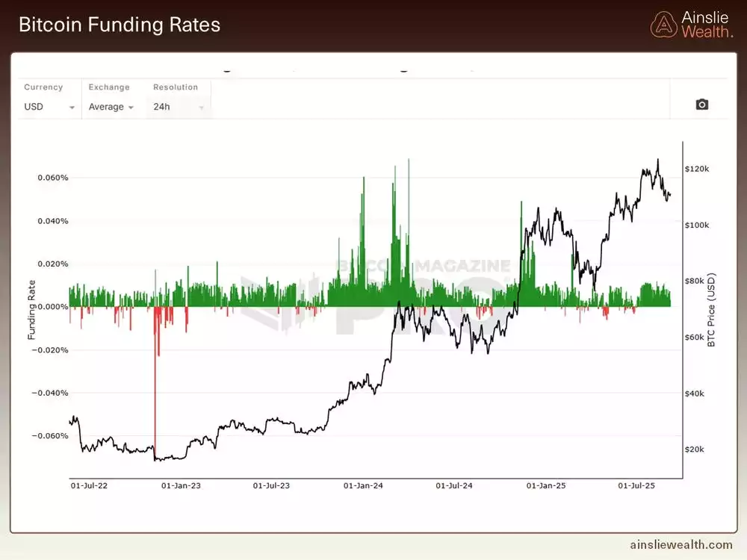Screen dimensions: 747x560
Task: Open the Resolution 24h dropdown
Action: coord(179,107)
